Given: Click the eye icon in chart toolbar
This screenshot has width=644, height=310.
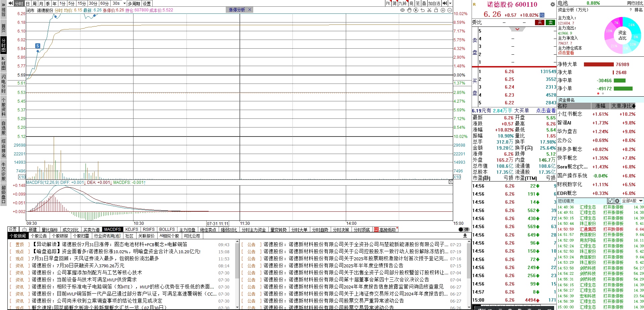Looking at the screenshot, I should click(x=402, y=10).
